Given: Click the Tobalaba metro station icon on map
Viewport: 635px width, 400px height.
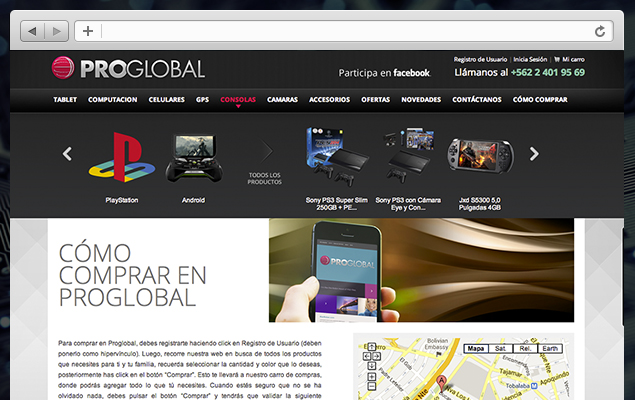Looking at the screenshot, I should point(534,386).
